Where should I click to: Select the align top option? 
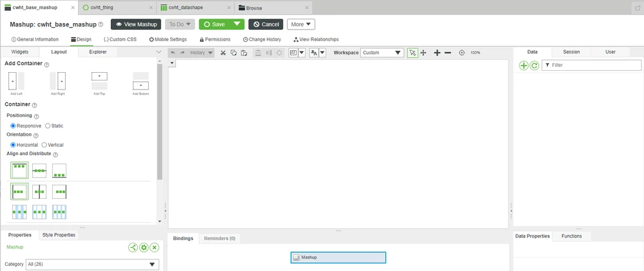(x=19, y=171)
